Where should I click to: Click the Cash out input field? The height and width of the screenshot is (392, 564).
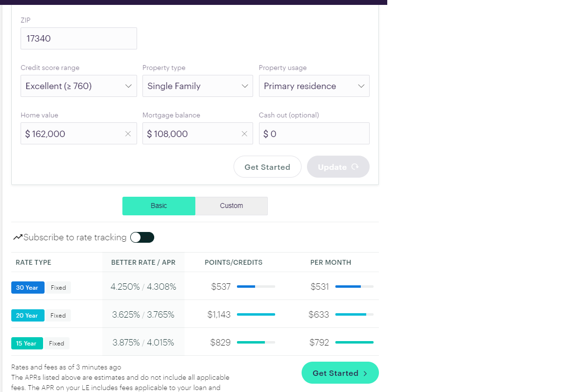(x=314, y=134)
